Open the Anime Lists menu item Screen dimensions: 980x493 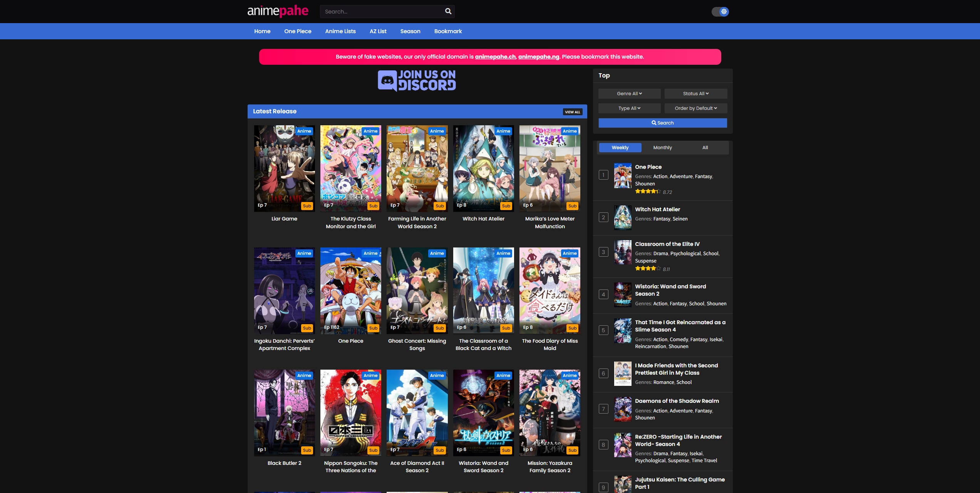[340, 31]
